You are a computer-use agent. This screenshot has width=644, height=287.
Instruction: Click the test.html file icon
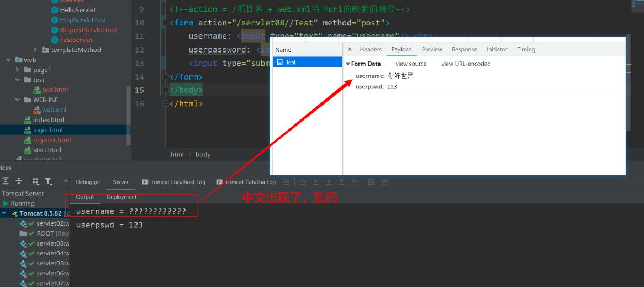coord(36,90)
